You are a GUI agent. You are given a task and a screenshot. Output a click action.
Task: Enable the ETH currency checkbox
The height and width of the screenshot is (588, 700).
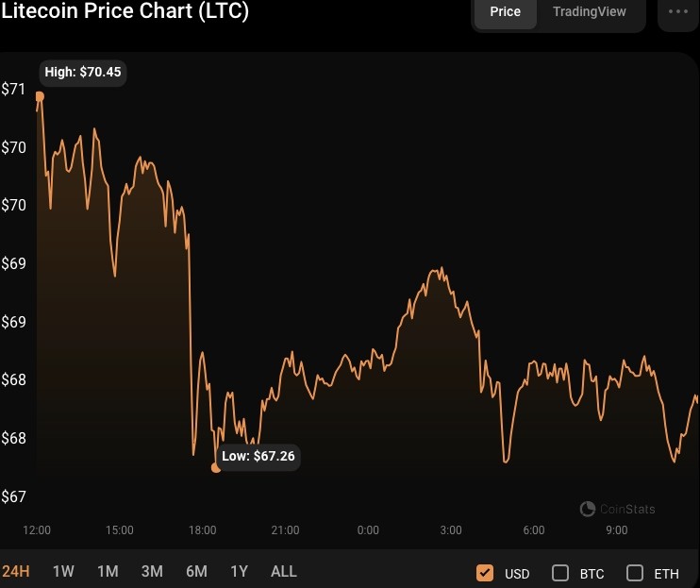(x=635, y=573)
